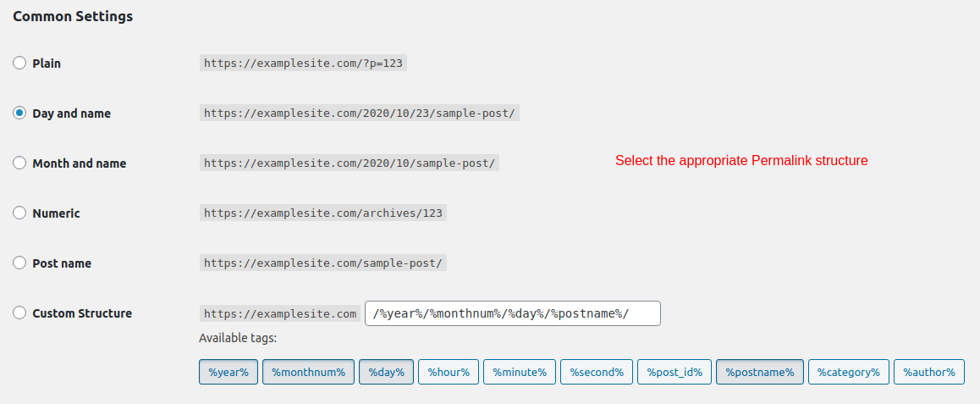Enable the Custom Structure radio option
This screenshot has height=404, width=980.
[x=19, y=313]
